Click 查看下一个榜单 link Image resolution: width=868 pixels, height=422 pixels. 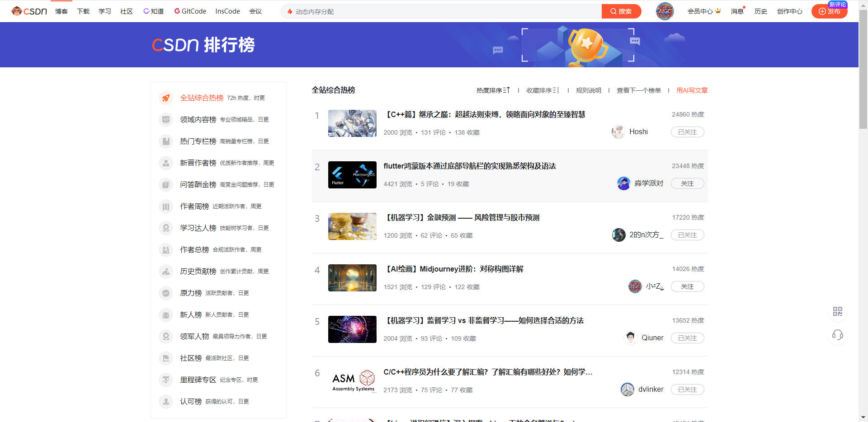pyautogui.click(x=639, y=90)
